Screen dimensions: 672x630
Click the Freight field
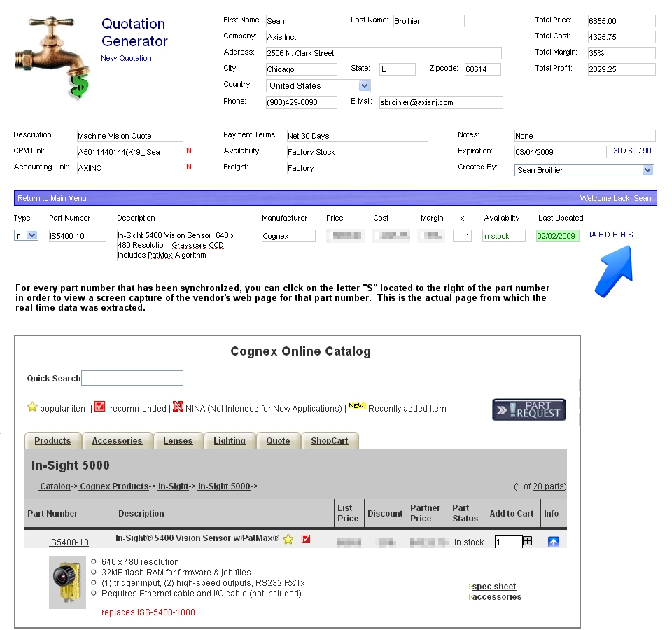pos(358,168)
